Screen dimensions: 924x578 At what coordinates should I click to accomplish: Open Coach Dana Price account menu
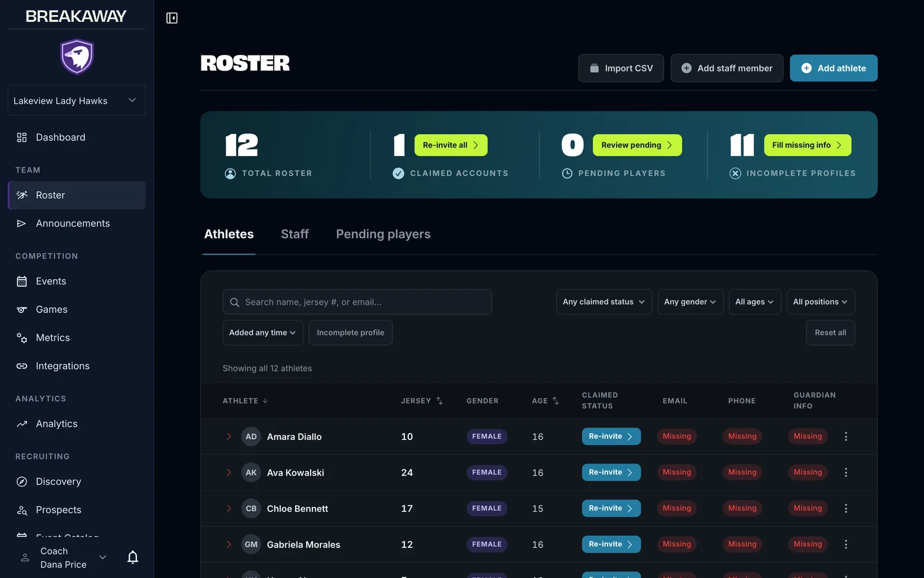point(64,558)
